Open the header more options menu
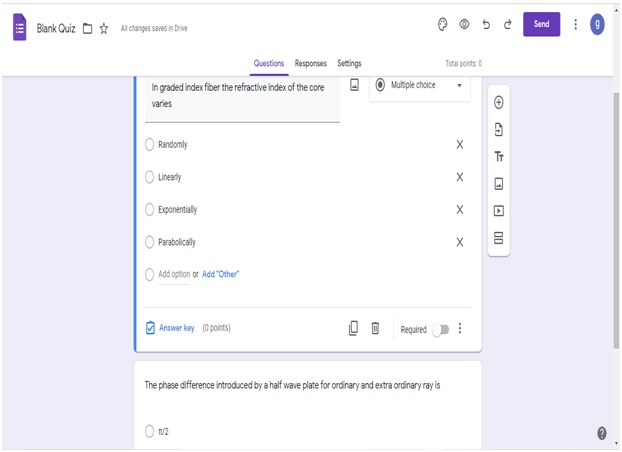 tap(575, 24)
